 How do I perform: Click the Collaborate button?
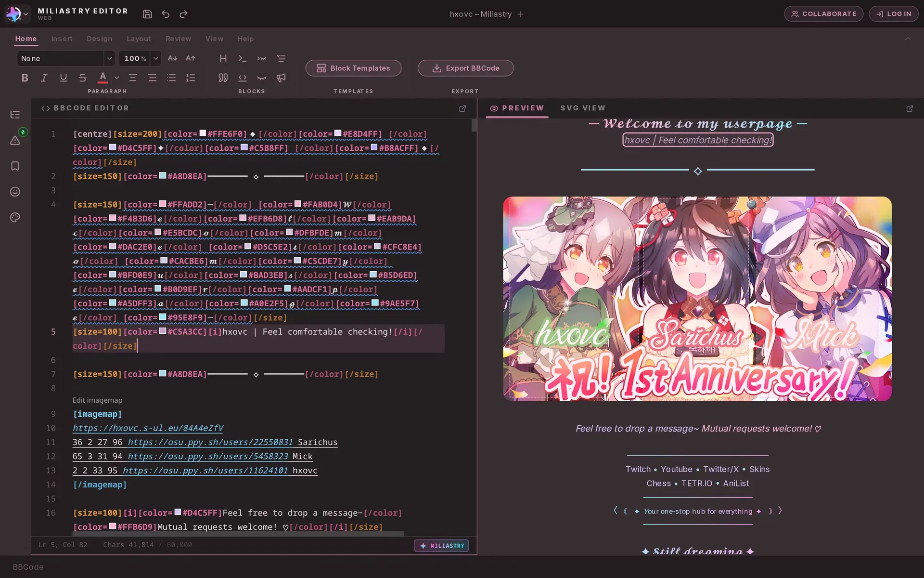pyautogui.click(x=823, y=14)
